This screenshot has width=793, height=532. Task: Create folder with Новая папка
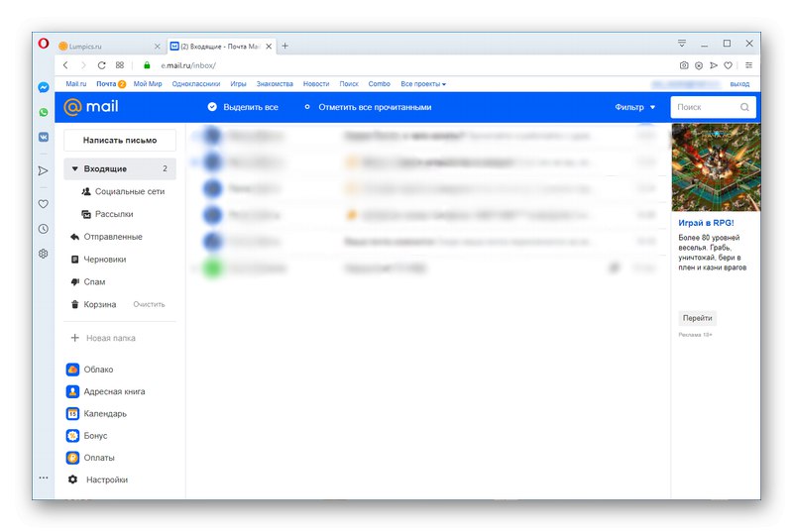coord(103,338)
